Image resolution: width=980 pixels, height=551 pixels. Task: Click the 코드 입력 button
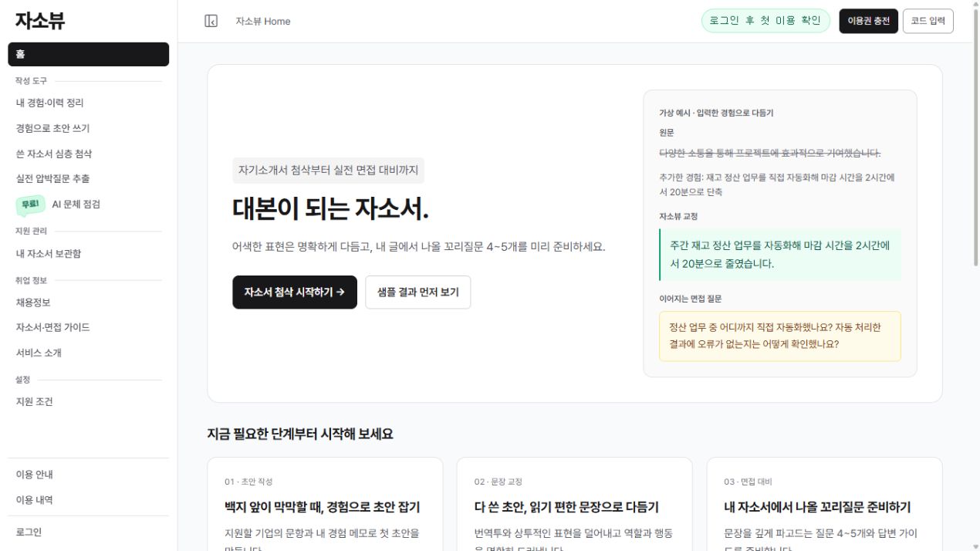928,21
